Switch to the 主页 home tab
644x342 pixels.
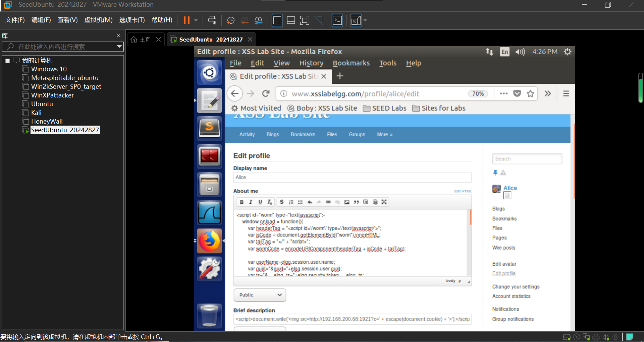(141, 40)
